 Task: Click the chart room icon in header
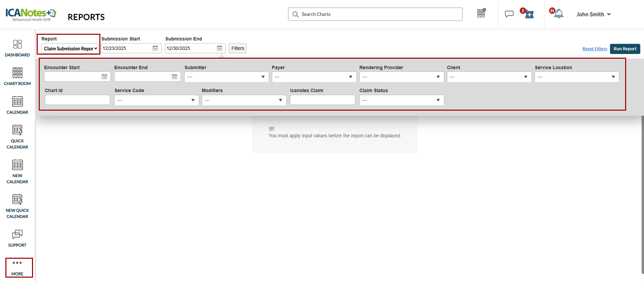point(481,13)
